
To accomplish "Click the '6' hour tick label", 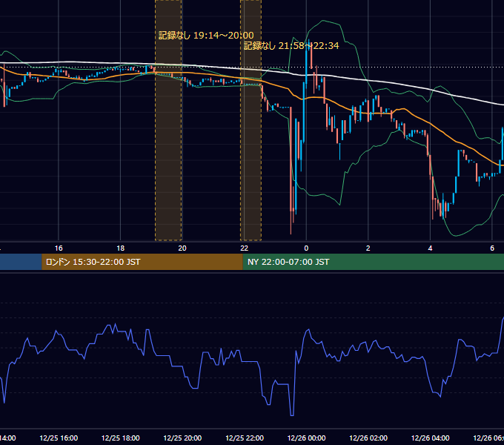I will pos(492,248).
